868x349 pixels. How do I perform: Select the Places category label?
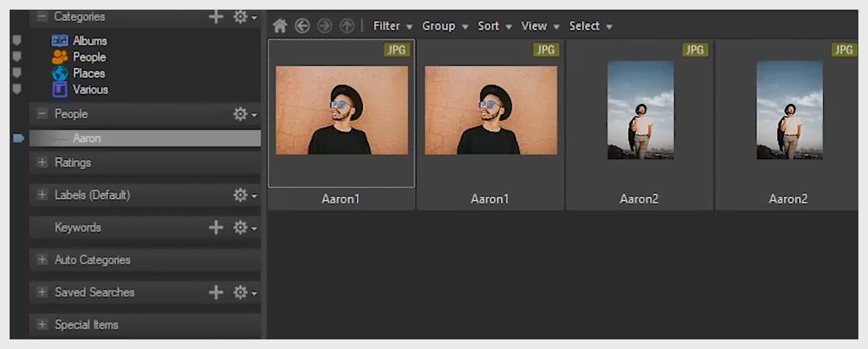[89, 74]
